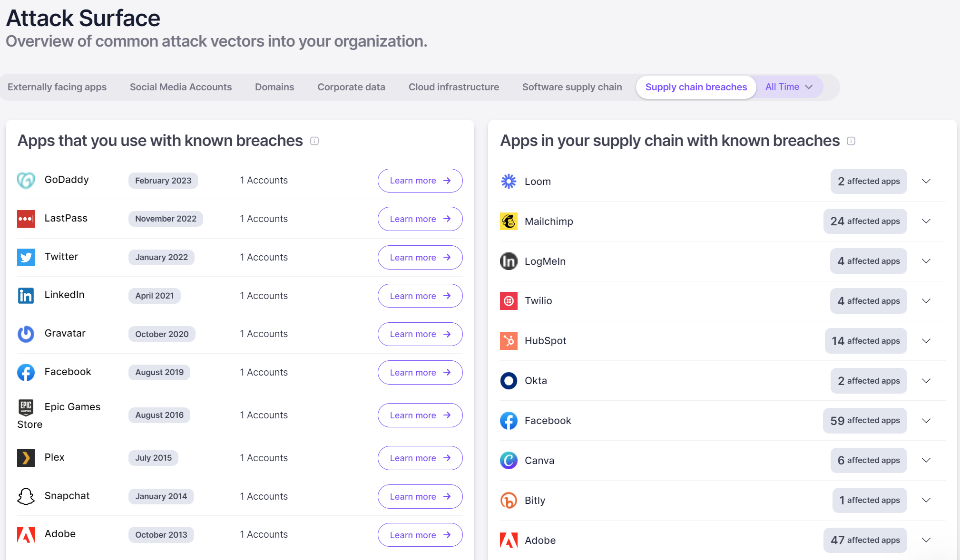Click the October 2020 date badge
Image resolution: width=960 pixels, height=560 pixels.
point(162,334)
